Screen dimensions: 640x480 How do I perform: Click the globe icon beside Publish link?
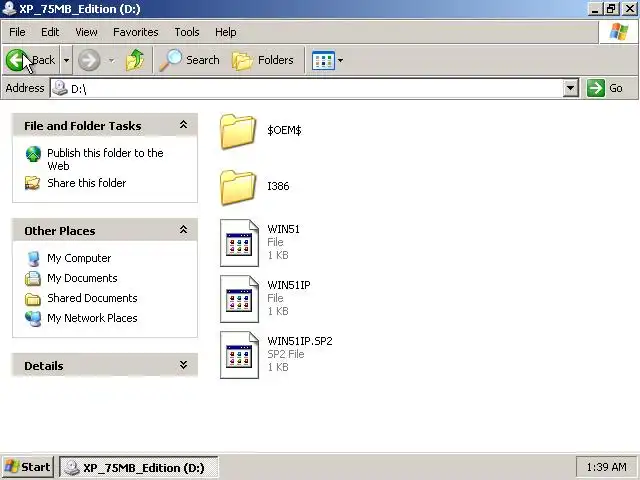(x=33, y=154)
